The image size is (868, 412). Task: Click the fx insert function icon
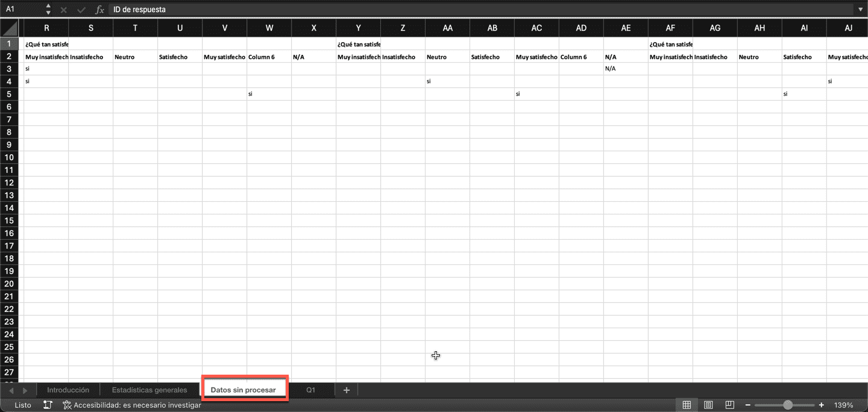pyautogui.click(x=99, y=10)
